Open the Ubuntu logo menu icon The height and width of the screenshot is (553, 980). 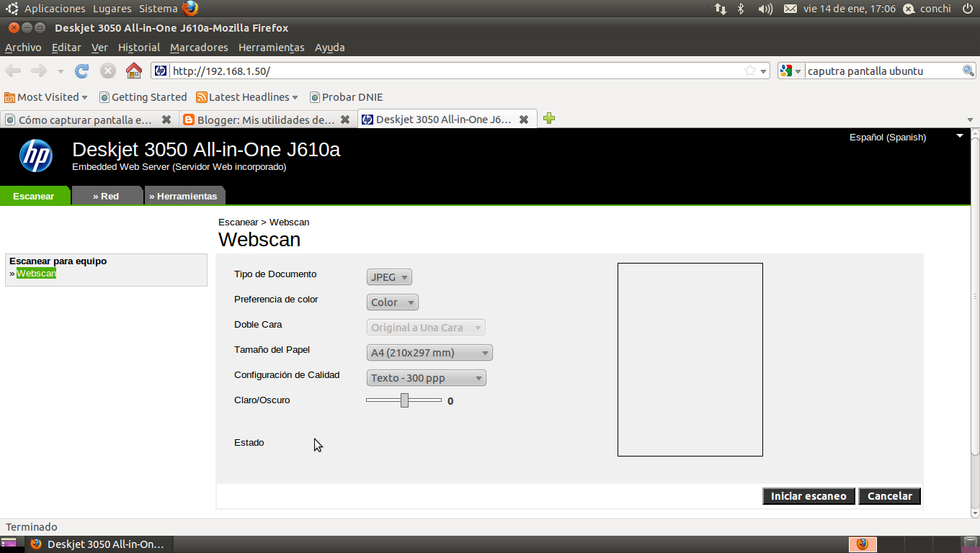click(x=12, y=9)
